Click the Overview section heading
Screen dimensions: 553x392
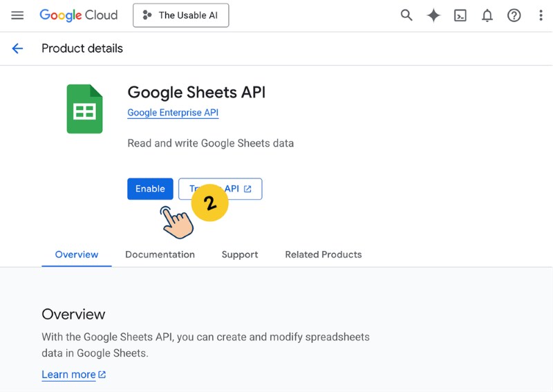pyautogui.click(x=73, y=314)
